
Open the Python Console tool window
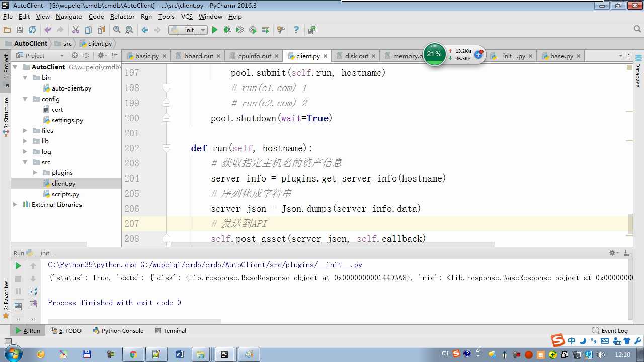click(118, 330)
